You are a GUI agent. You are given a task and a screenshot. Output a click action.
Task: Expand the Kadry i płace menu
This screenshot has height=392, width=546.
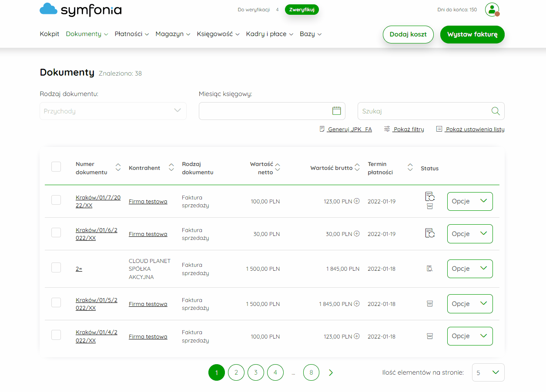270,34
